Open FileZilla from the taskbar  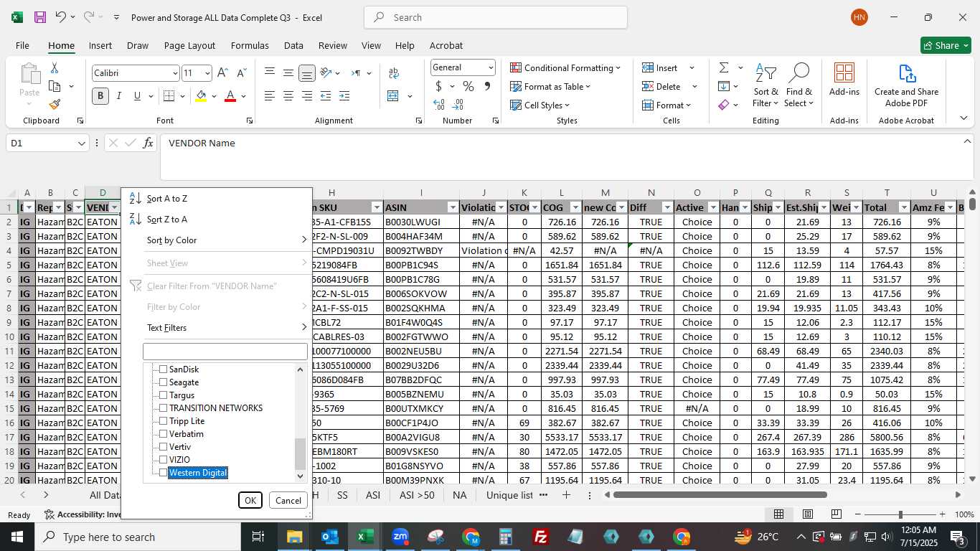[541, 537]
